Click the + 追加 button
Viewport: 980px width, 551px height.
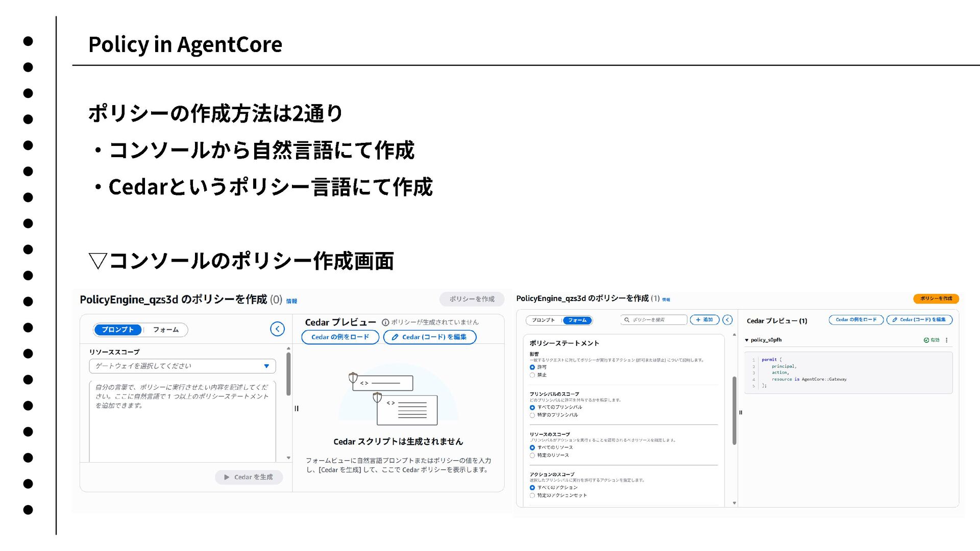(x=704, y=320)
